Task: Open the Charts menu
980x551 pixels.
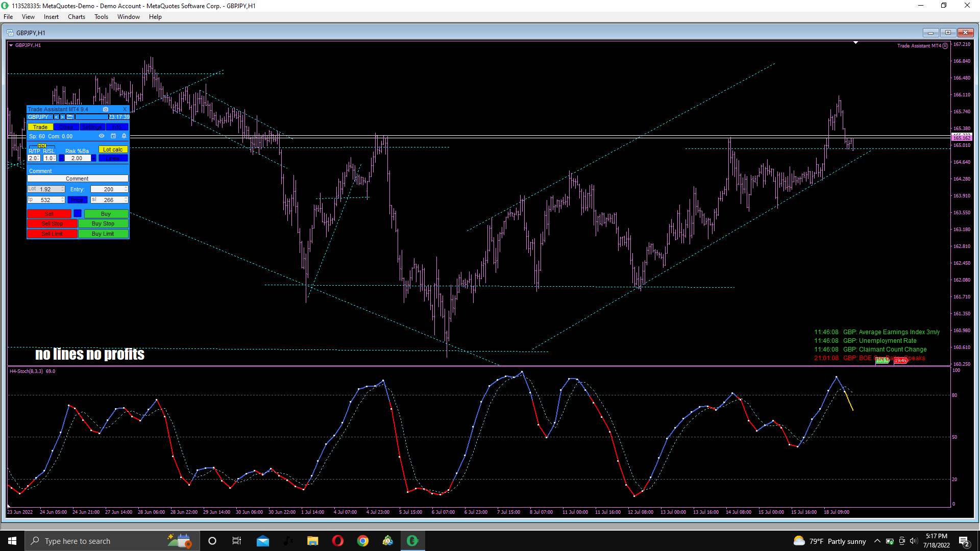Action: tap(76, 17)
